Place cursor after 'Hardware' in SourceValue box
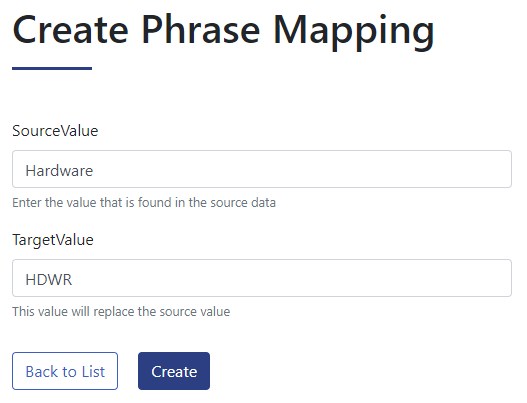The image size is (527, 403). pos(94,171)
